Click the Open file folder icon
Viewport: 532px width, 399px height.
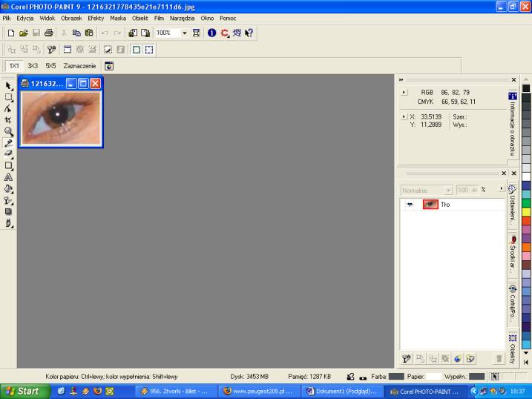click(x=23, y=33)
